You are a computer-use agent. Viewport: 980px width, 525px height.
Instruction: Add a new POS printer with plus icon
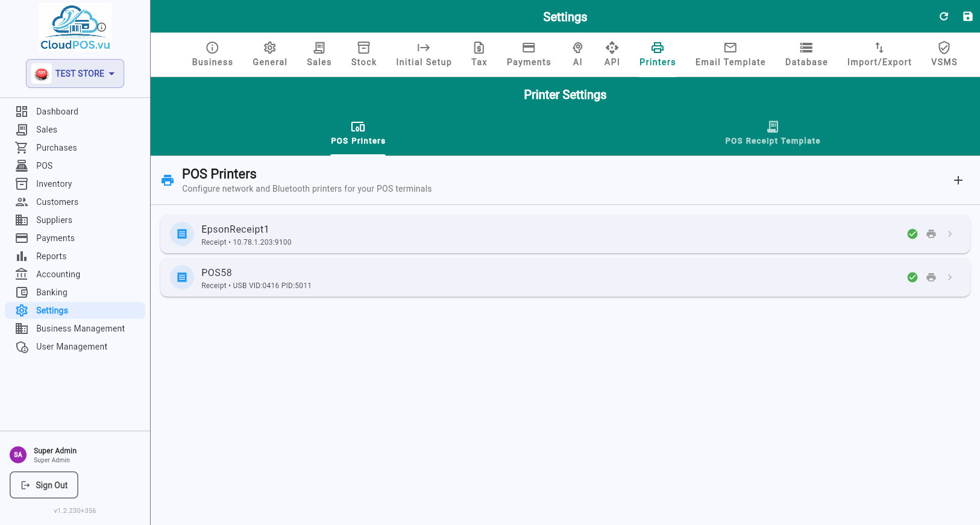[958, 180]
